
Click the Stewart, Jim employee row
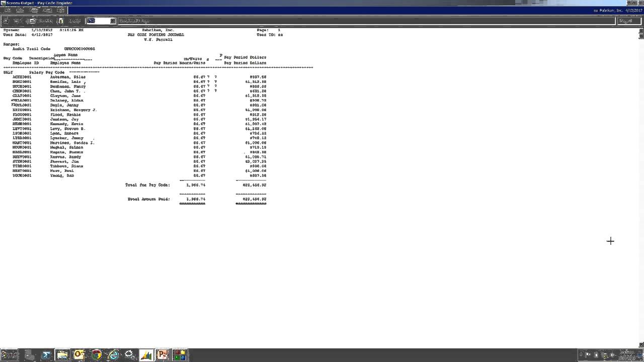coord(139,161)
